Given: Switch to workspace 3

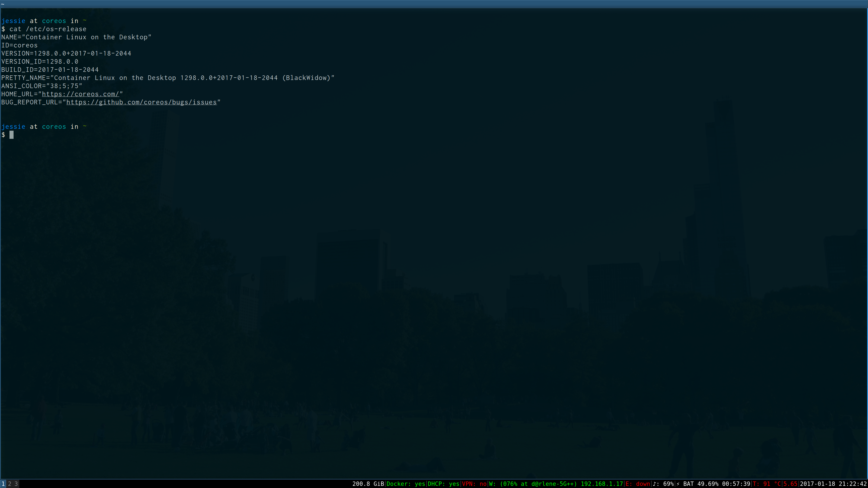Looking at the screenshot, I should (16, 484).
